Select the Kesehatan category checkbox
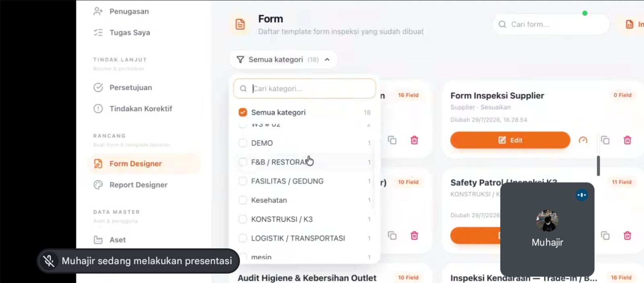Image resolution: width=644 pixels, height=283 pixels. 243,200
